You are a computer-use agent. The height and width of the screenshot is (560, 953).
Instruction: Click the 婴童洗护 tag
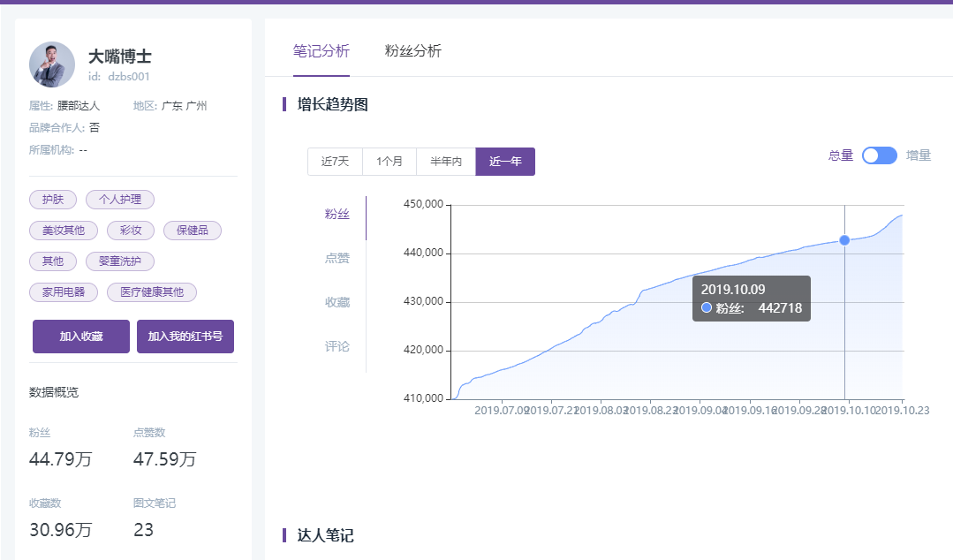pos(120,261)
